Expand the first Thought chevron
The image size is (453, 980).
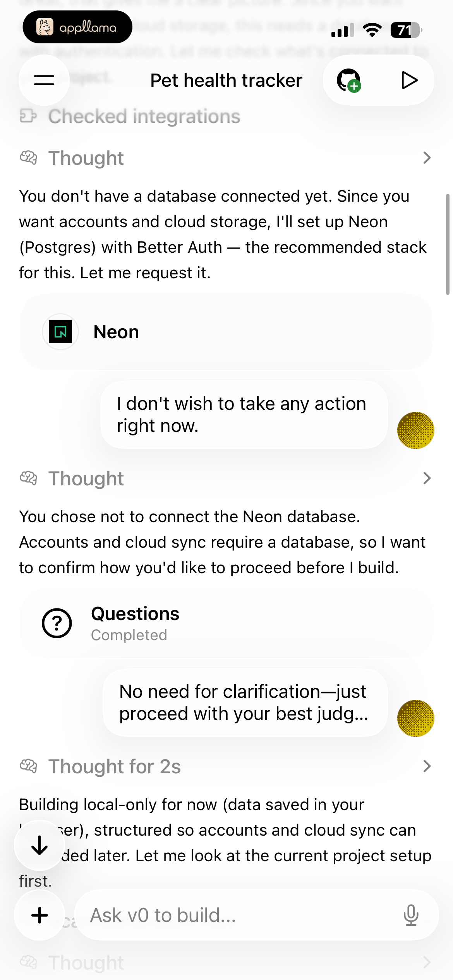(427, 158)
